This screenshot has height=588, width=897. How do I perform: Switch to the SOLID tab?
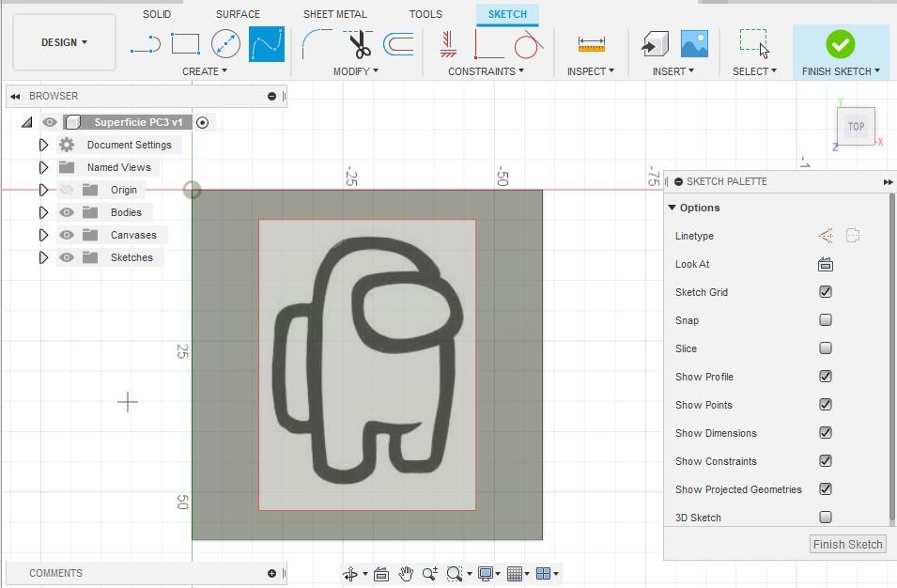157,14
